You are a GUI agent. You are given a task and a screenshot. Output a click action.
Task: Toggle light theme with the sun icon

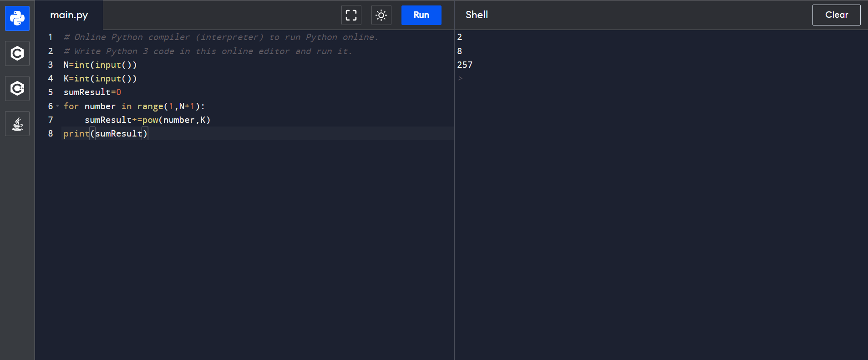[381, 15]
